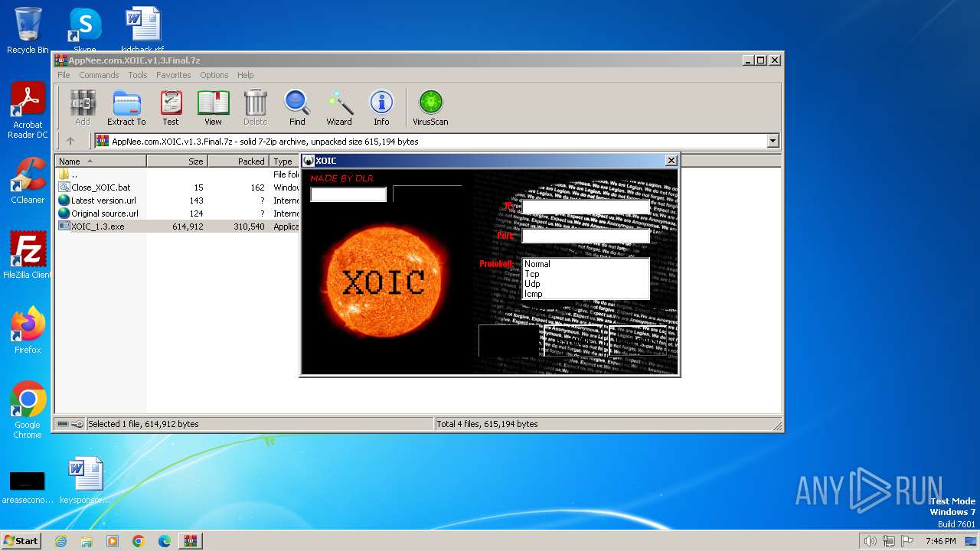
Task: Open Recycle Bin desktop icon
Action: [28, 31]
